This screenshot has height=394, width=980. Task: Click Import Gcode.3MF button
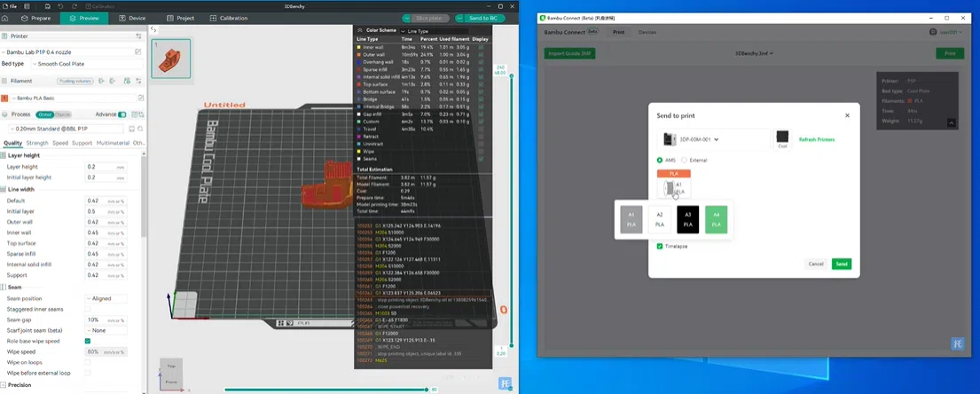pos(569,54)
